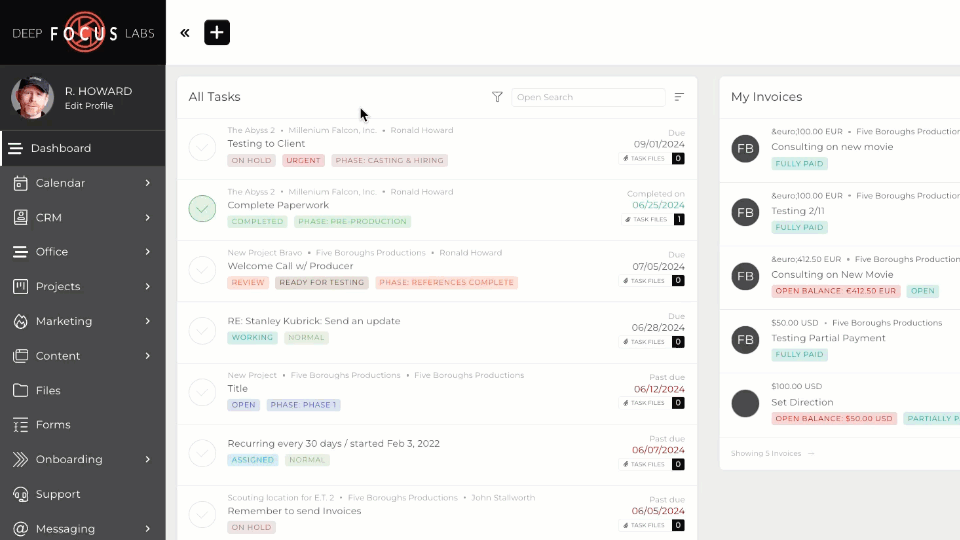960x540 pixels.
Task: Click the black plus add button
Action: pyautogui.click(x=217, y=32)
